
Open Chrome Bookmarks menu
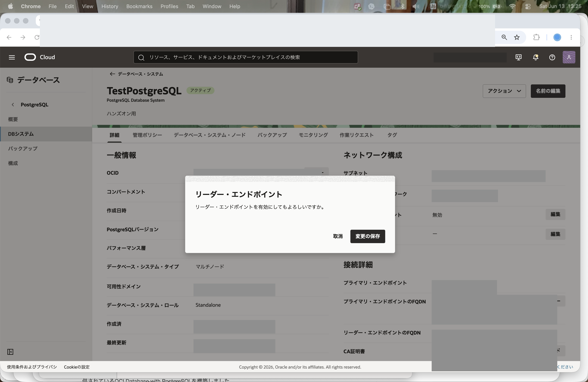point(139,6)
